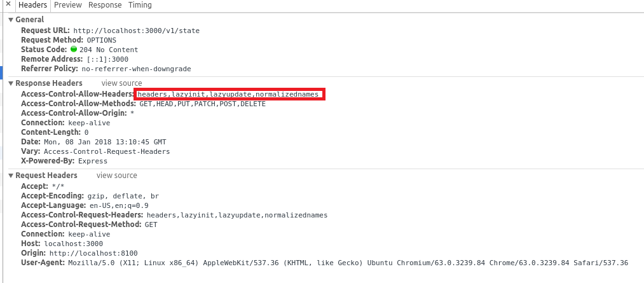Image resolution: width=644 pixels, height=283 pixels.
Task: Close the request details pane
Action: (x=8, y=4)
